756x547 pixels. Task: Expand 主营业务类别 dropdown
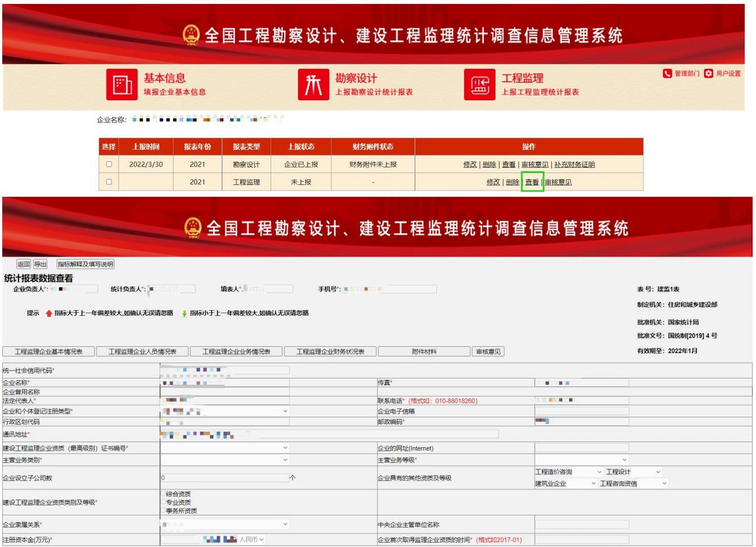pyautogui.click(x=225, y=460)
